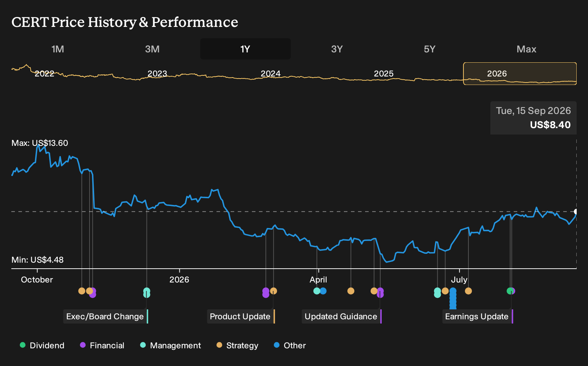This screenshot has width=588, height=366.
Task: Switch to the 1M time range
Action: pos(58,49)
